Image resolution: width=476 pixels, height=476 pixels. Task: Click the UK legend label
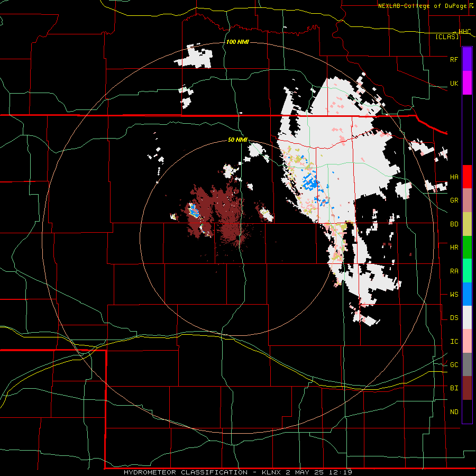(x=454, y=83)
